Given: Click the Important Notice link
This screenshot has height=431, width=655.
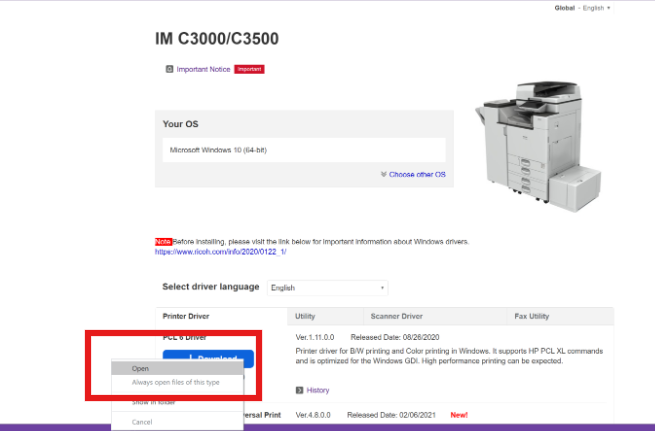Looking at the screenshot, I should point(203,69).
